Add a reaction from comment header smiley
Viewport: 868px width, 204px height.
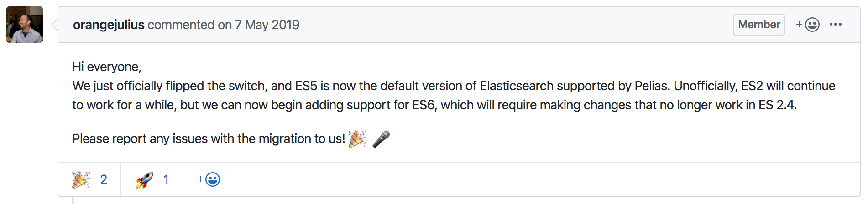(812, 25)
